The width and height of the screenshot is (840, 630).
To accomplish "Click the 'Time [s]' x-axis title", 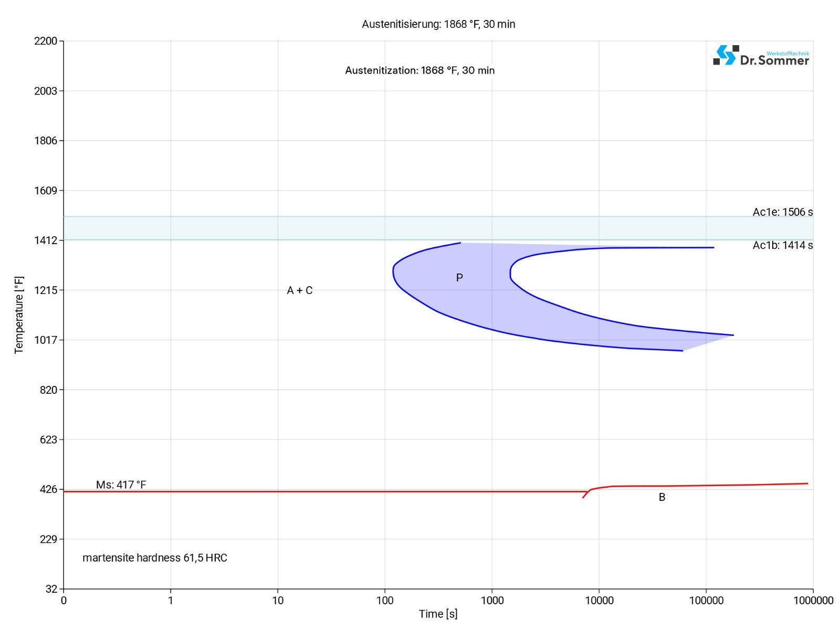I will (x=438, y=614).
